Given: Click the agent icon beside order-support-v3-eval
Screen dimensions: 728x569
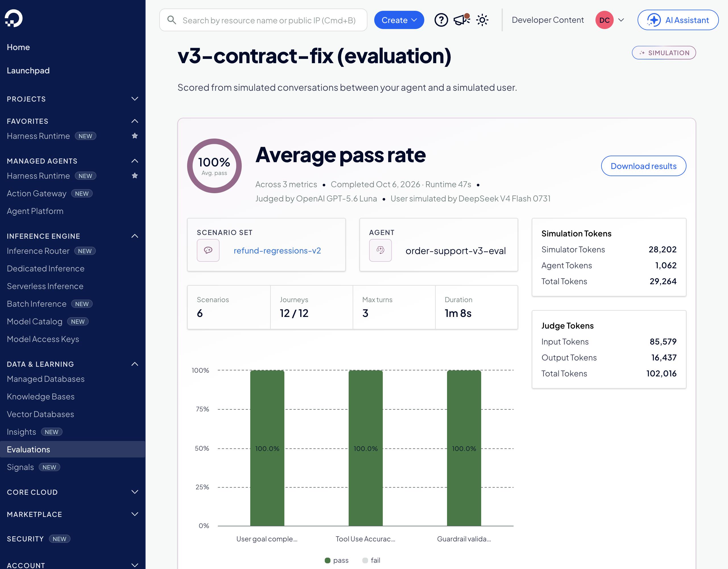Looking at the screenshot, I should pos(380,250).
